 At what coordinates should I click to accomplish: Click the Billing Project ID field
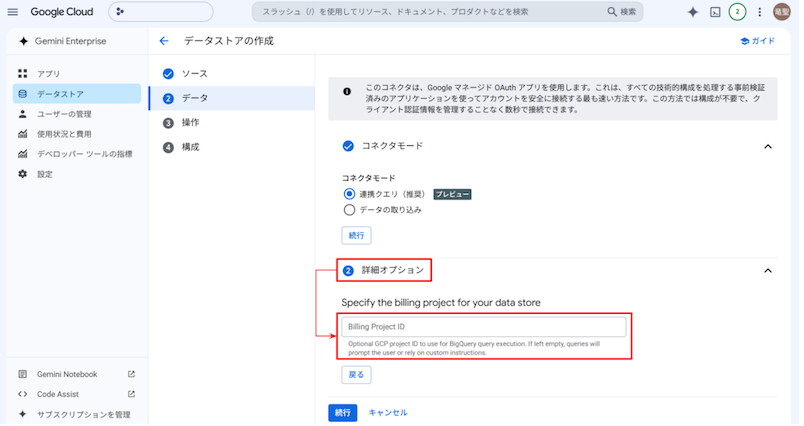pyautogui.click(x=484, y=327)
